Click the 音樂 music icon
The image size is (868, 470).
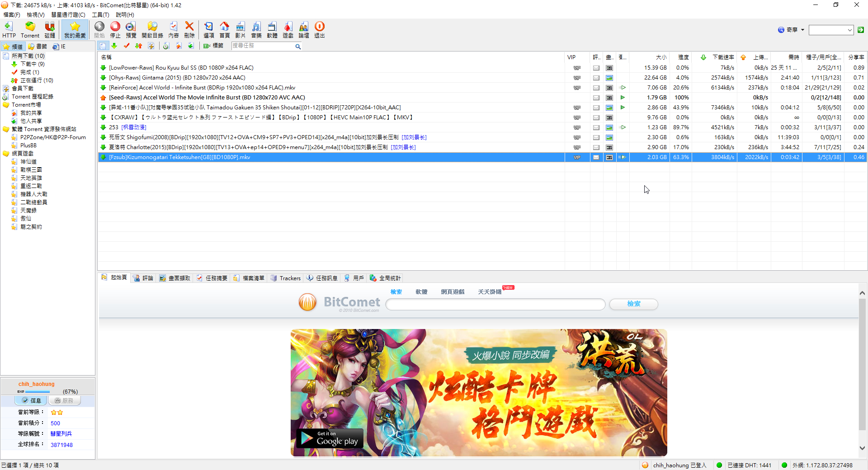pyautogui.click(x=256, y=30)
